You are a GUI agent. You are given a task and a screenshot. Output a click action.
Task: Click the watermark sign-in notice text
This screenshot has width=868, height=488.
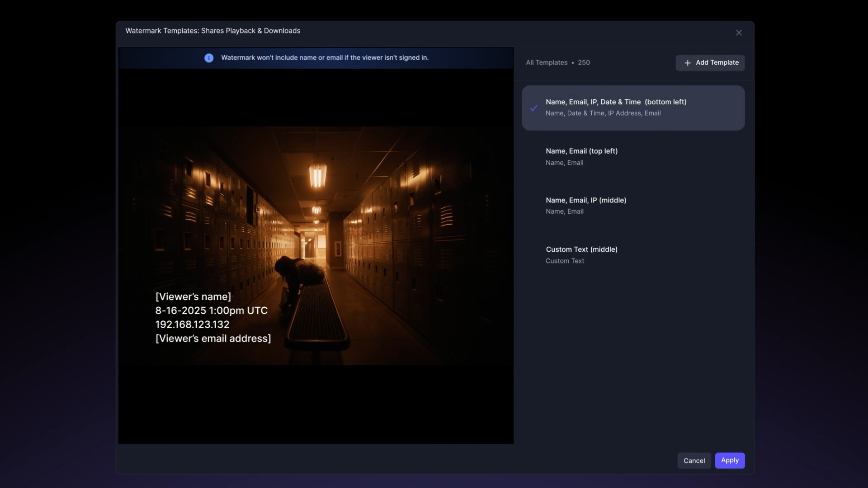pyautogui.click(x=325, y=58)
